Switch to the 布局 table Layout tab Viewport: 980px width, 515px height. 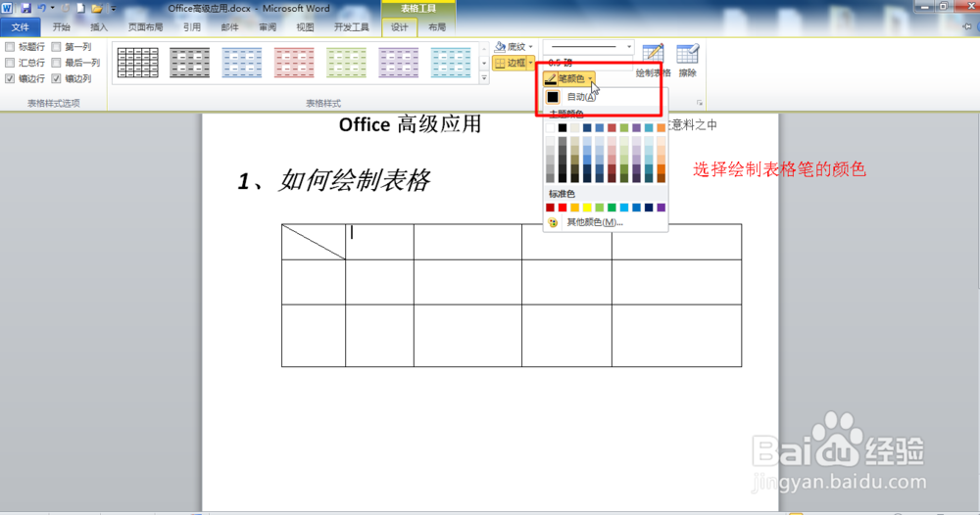coord(437,26)
